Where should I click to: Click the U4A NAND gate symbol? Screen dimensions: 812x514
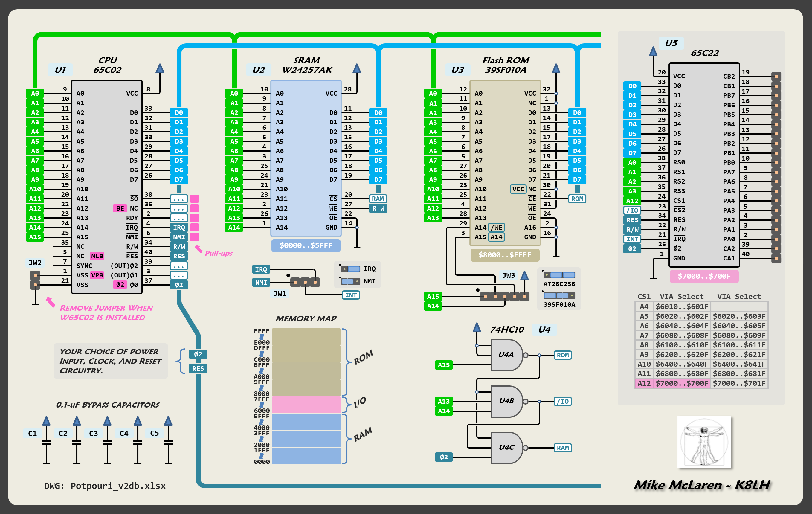[x=506, y=355]
